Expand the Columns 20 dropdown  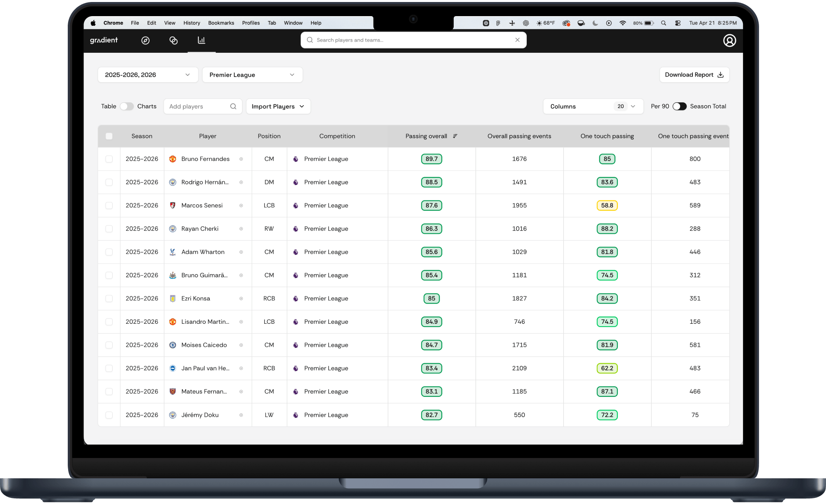(x=593, y=106)
